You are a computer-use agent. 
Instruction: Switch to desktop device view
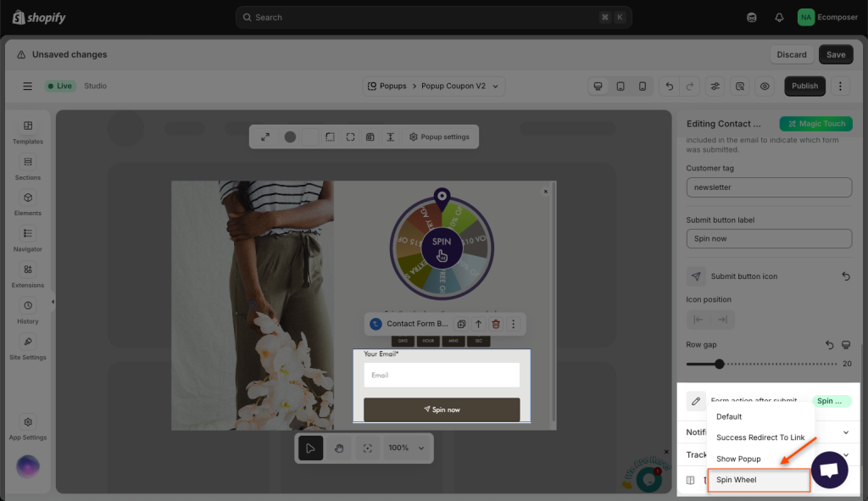598,86
